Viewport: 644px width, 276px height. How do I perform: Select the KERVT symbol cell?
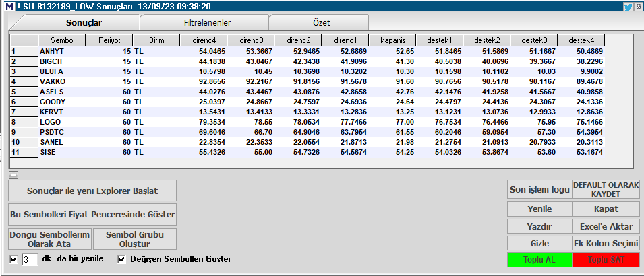62,112
